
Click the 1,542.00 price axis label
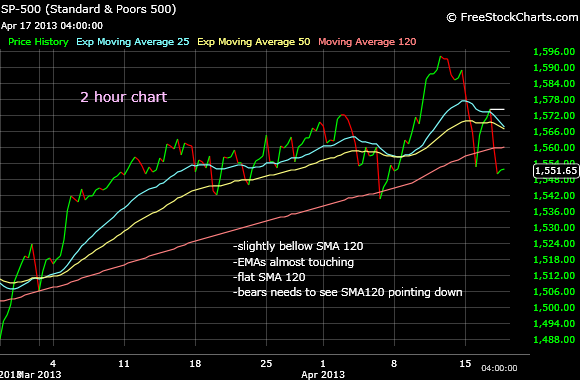[554, 195]
